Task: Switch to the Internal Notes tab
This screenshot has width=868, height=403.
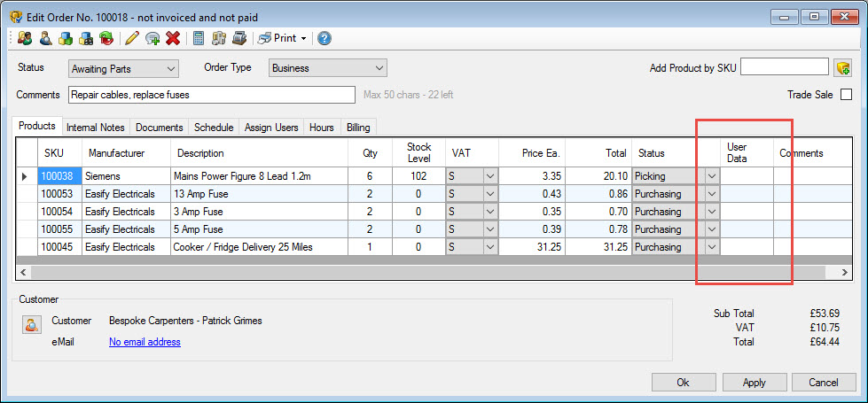Action: [x=96, y=128]
